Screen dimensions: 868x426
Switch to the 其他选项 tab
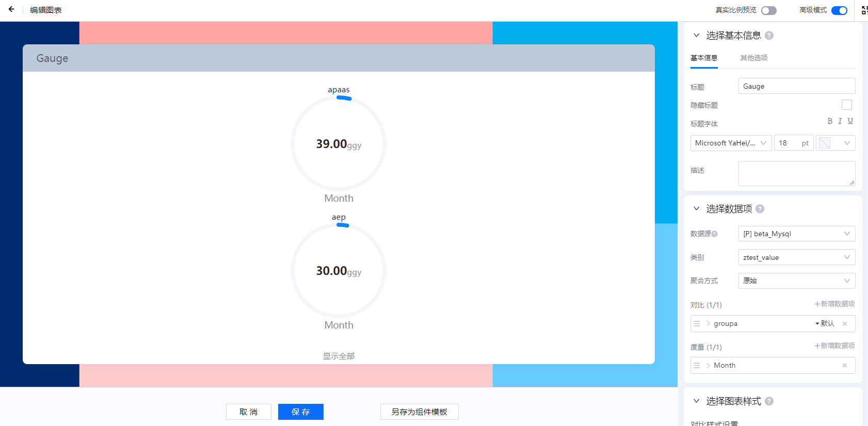(753, 58)
